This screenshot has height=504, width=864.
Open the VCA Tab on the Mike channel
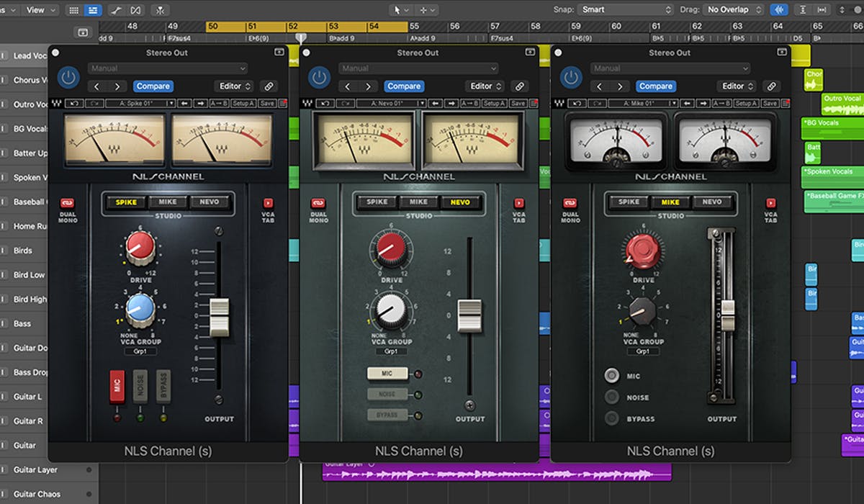click(x=771, y=204)
